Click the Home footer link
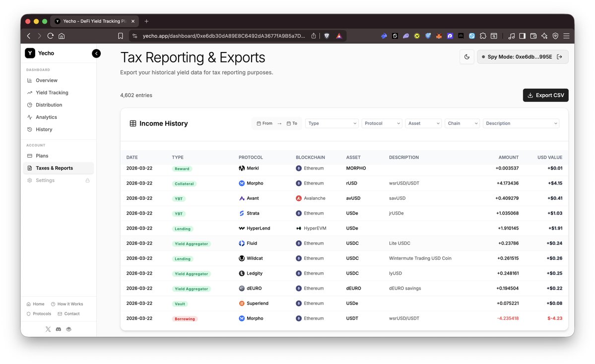This screenshot has height=364, width=595. coord(35,304)
